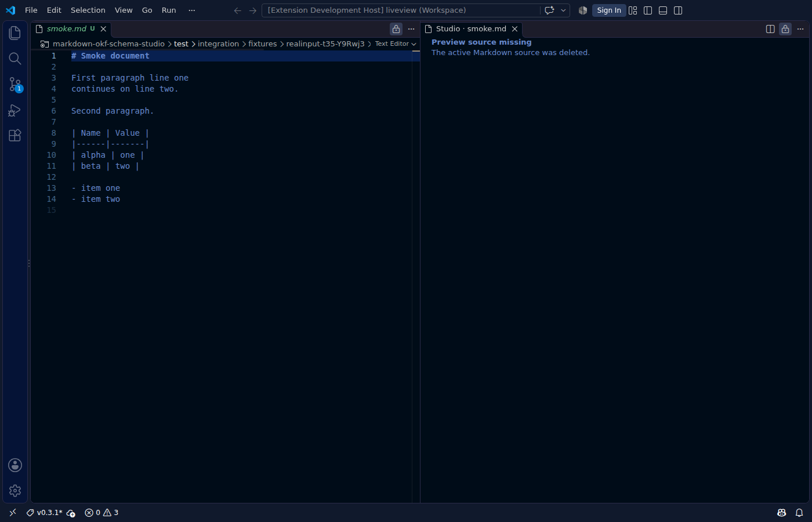Image resolution: width=812 pixels, height=522 pixels.
Task: Click the '| beta | two |' row
Action: pos(106,166)
